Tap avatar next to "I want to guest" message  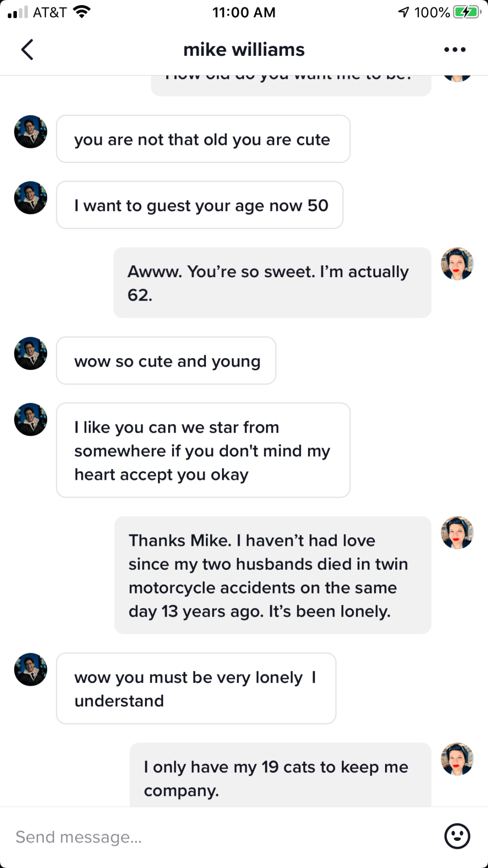coord(30,198)
